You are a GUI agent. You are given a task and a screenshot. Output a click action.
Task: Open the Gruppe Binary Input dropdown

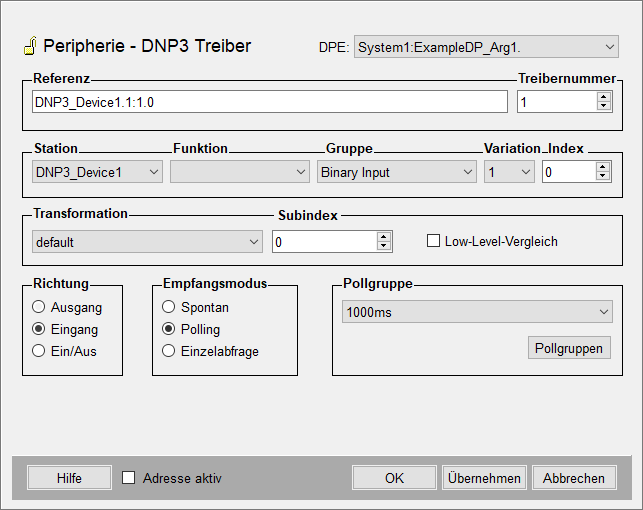click(x=397, y=172)
